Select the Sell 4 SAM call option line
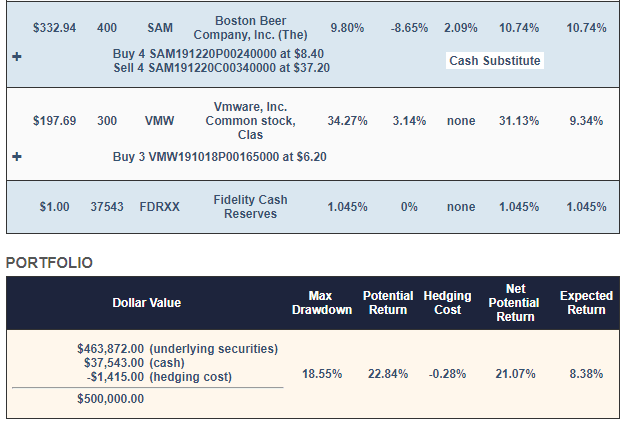 219,67
